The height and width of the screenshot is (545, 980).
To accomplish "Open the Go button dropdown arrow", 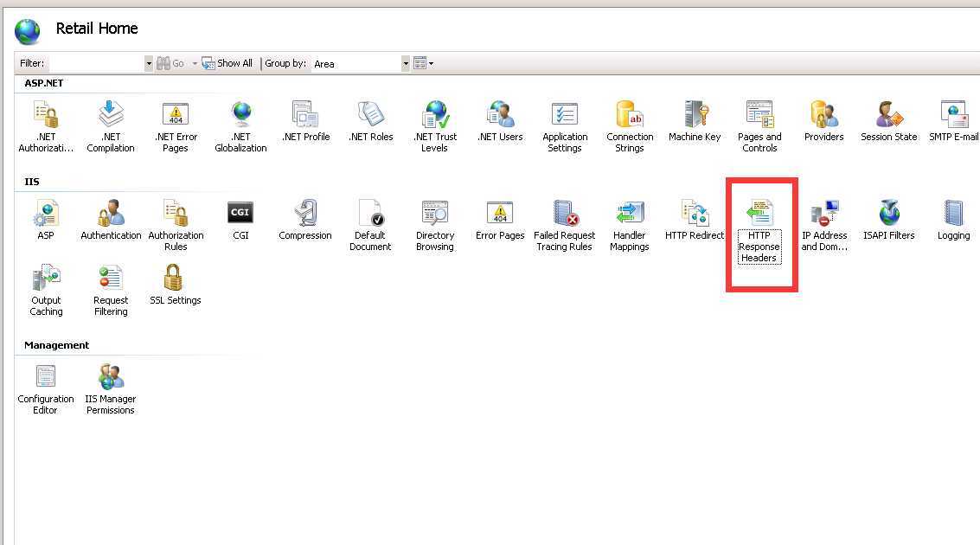I will [195, 63].
